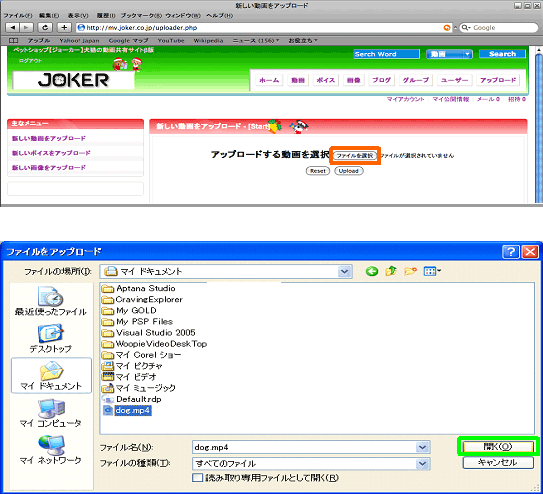Select the My Documents (マイ ドキュメント) sidebar shortcut
This screenshot has width=543, height=494.
coord(51,376)
